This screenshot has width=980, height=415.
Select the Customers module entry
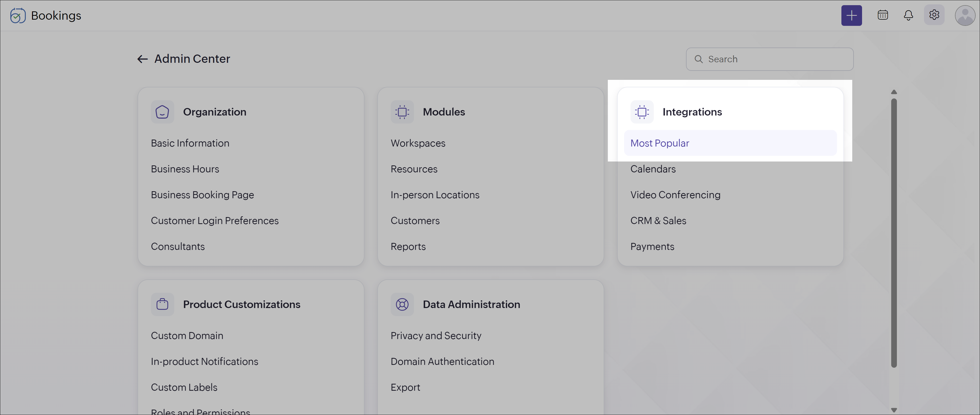click(x=415, y=220)
